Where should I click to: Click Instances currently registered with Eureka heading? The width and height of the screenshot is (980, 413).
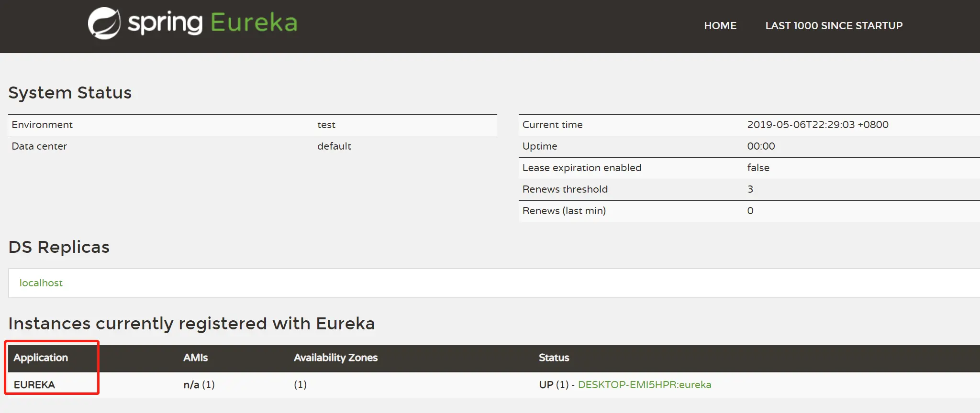(191, 324)
